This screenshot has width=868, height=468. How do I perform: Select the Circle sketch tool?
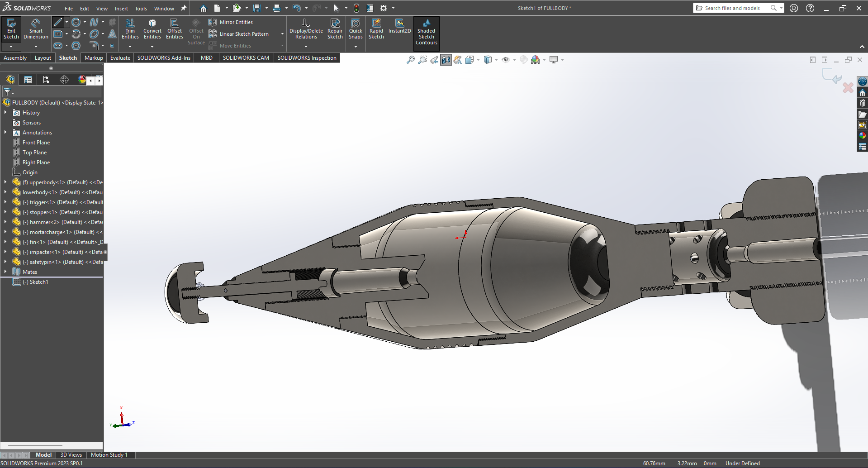[76, 22]
